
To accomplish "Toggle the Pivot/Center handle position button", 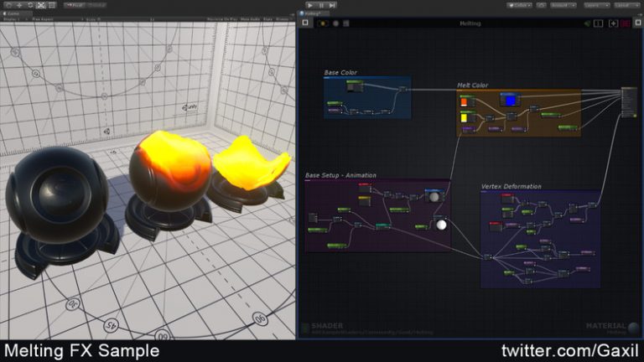I will (x=75, y=5).
